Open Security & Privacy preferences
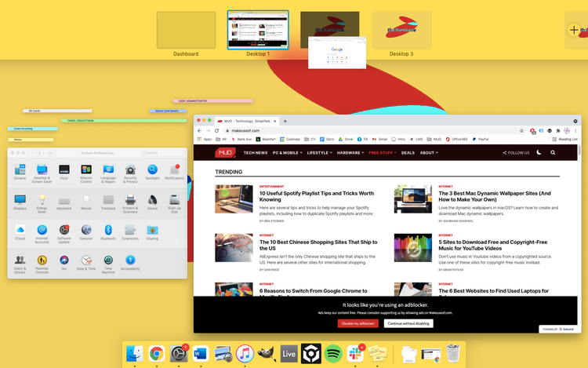The image size is (588, 368). coord(130,173)
